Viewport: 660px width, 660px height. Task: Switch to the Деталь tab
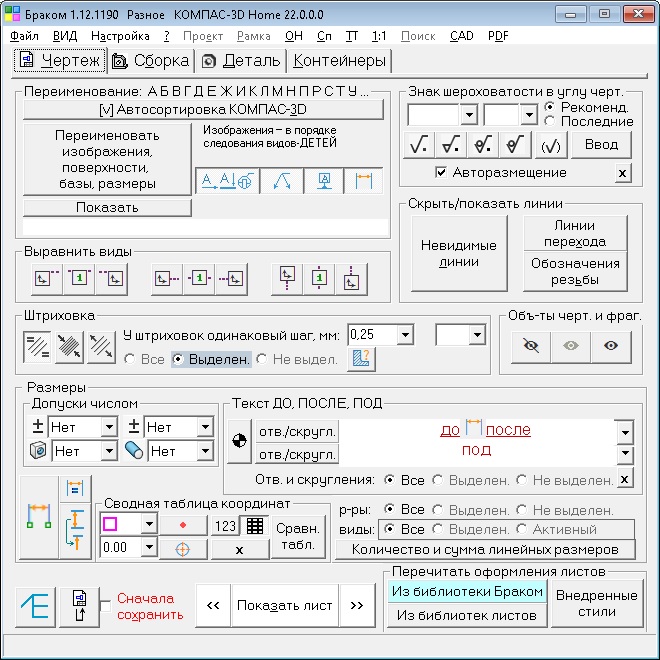[241, 61]
